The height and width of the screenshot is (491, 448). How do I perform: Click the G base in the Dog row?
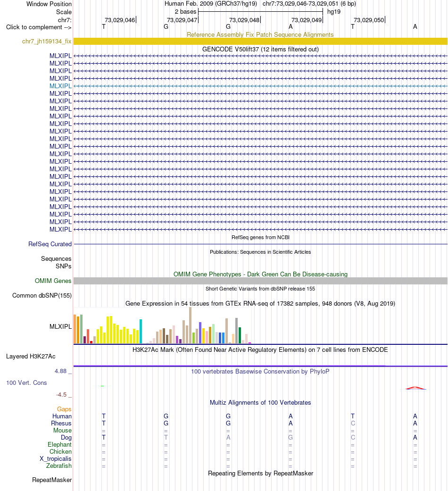tap(290, 437)
